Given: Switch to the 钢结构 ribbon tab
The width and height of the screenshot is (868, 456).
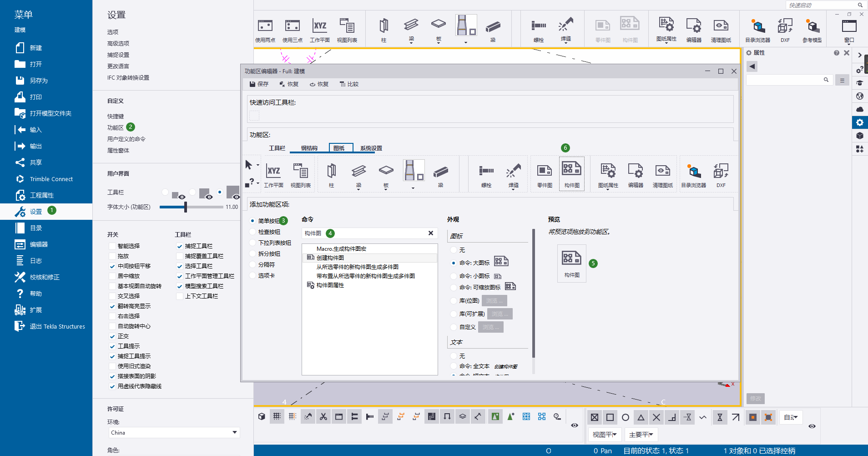Looking at the screenshot, I should pos(309,148).
